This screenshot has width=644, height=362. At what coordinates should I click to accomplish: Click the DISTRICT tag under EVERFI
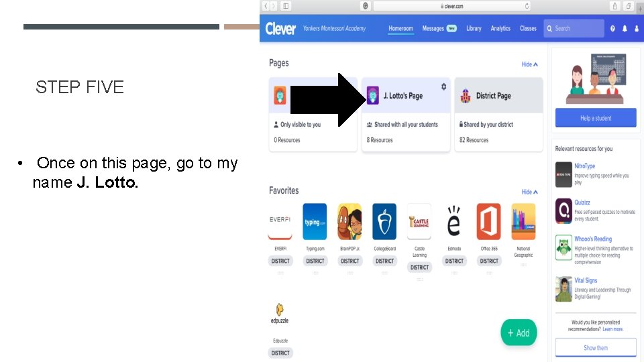click(280, 261)
